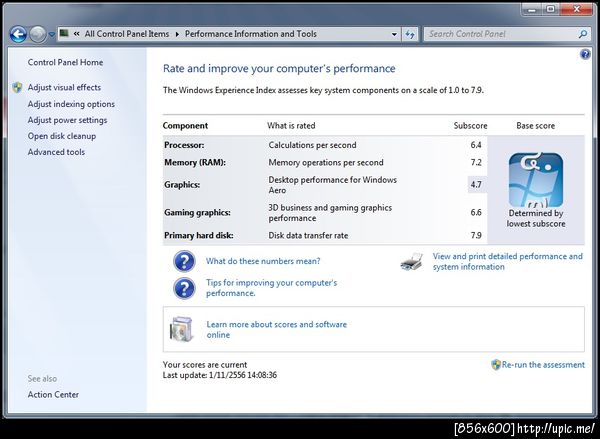Screen dimensions: 600x439
Task: Click 'Disk data transfer rate' text
Action: (x=308, y=236)
